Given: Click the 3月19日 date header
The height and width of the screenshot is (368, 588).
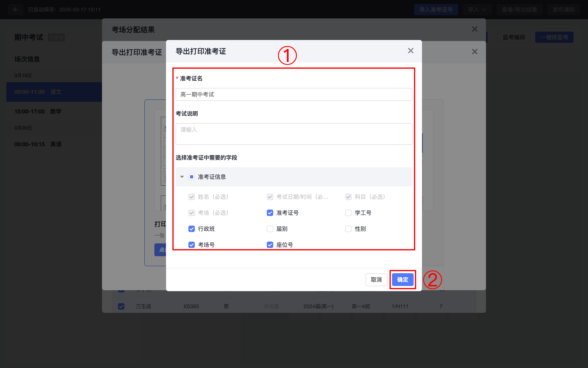Looking at the screenshot, I should (x=23, y=75).
